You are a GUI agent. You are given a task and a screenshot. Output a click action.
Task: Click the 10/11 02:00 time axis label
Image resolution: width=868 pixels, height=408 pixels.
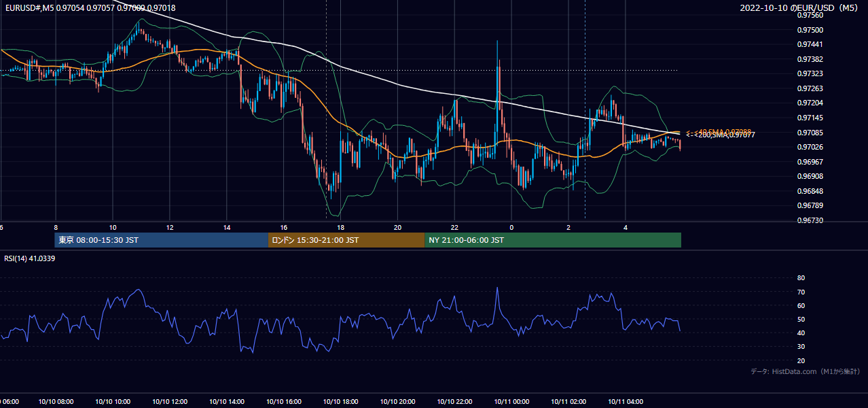coord(568,402)
